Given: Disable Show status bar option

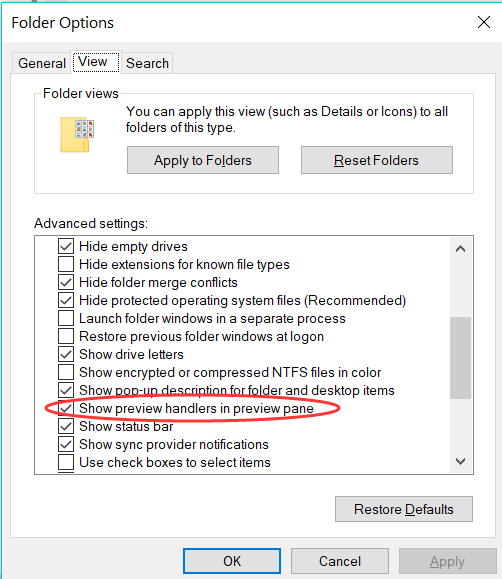Looking at the screenshot, I should click(66, 426).
